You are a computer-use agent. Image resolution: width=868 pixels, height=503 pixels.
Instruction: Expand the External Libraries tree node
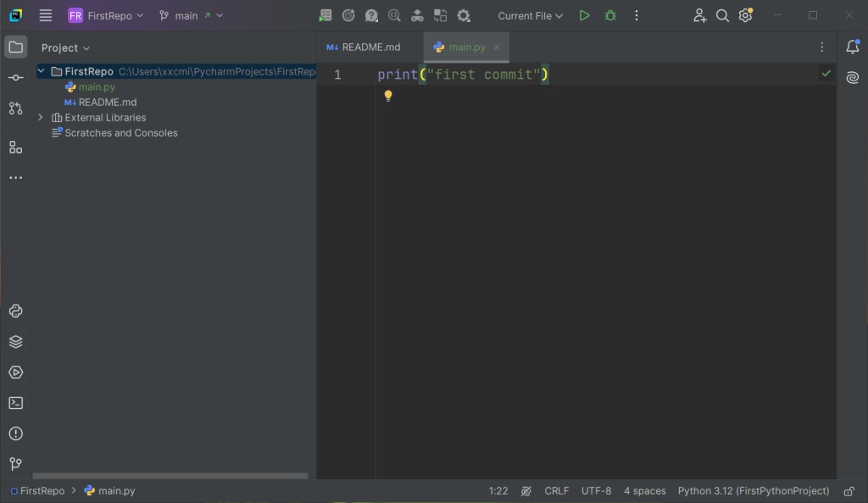click(x=41, y=118)
